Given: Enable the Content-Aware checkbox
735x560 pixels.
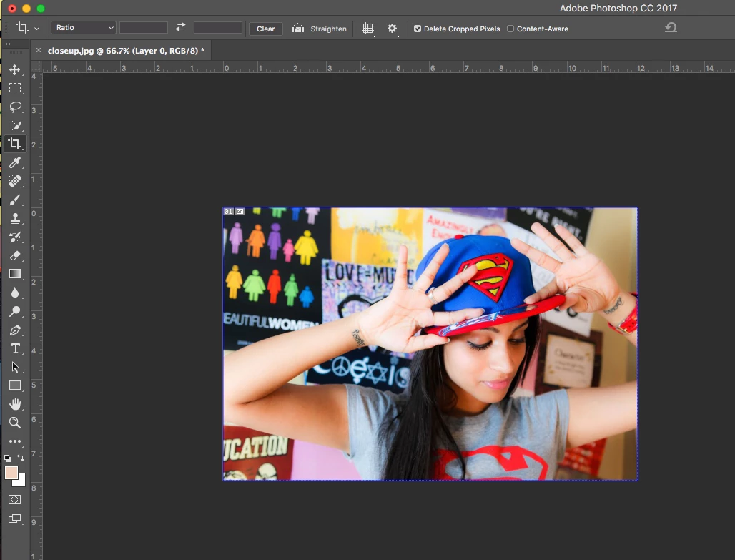Looking at the screenshot, I should 510,29.
